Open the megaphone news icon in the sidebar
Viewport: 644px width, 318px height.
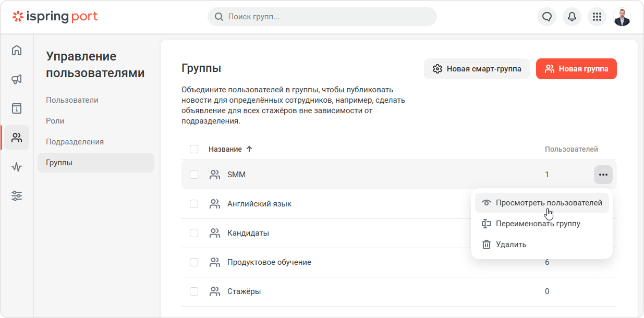coord(17,80)
